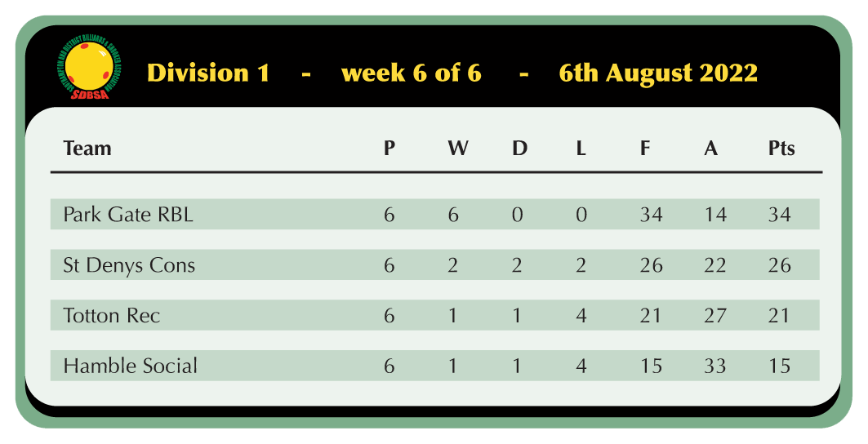Click the F column header
The image size is (868, 444).
(x=645, y=149)
